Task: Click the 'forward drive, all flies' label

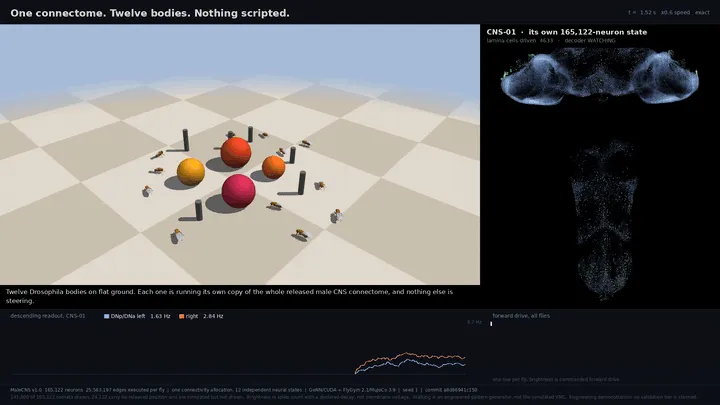Action: click(x=521, y=316)
